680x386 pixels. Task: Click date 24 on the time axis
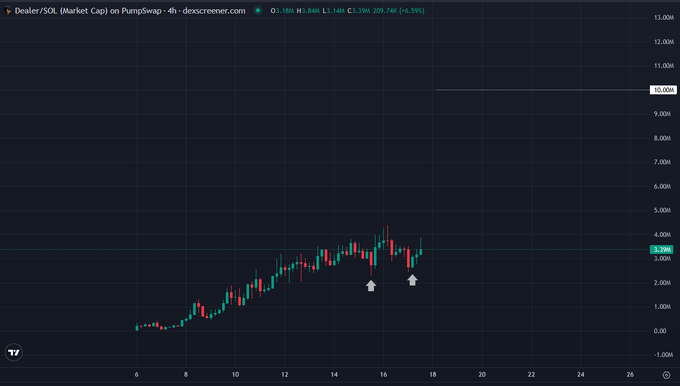581,375
